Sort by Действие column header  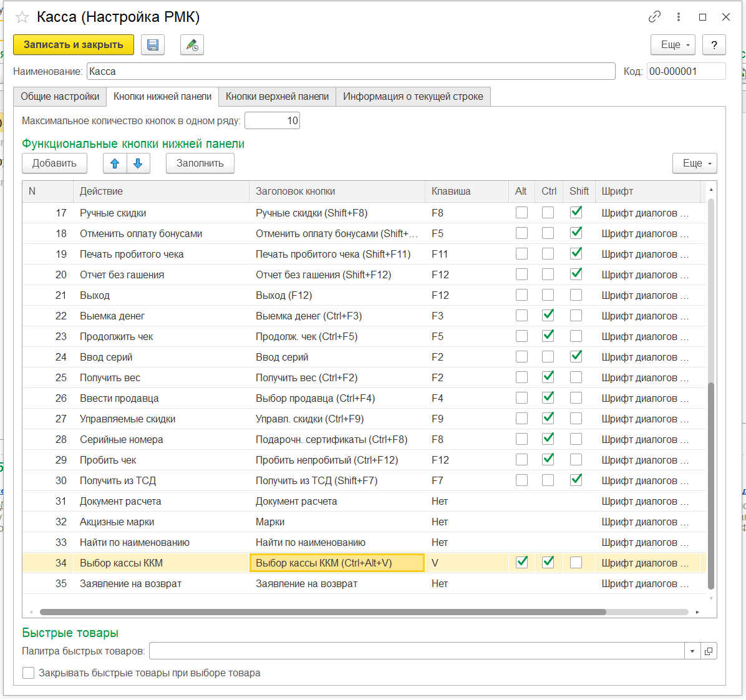pos(162,192)
